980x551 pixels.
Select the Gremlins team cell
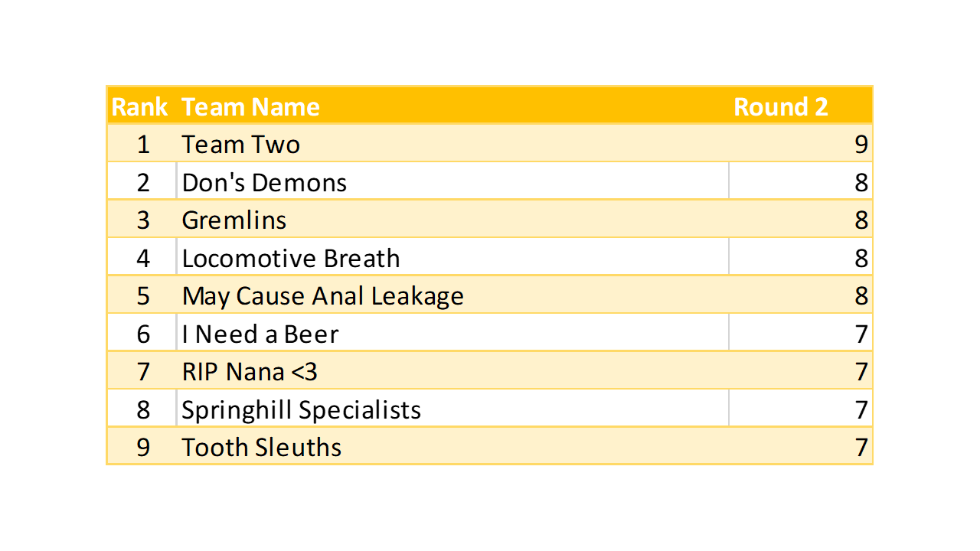click(234, 220)
